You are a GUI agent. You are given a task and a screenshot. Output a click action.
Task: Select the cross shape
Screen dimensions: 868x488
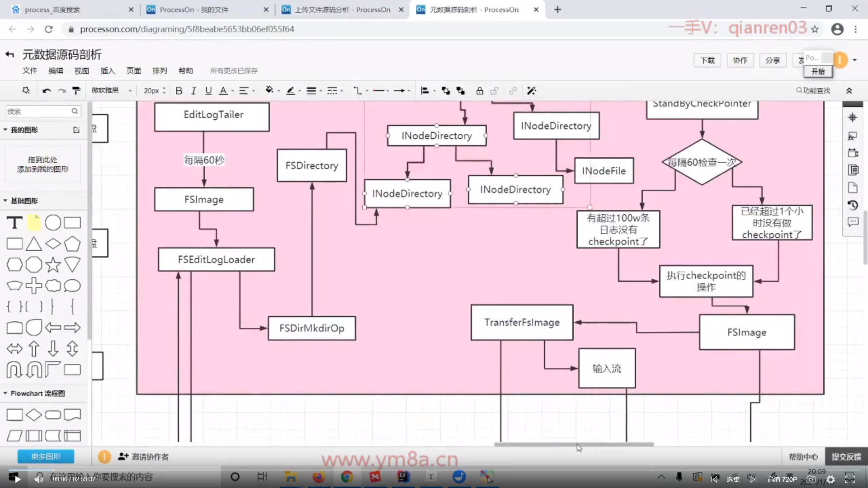[34, 286]
